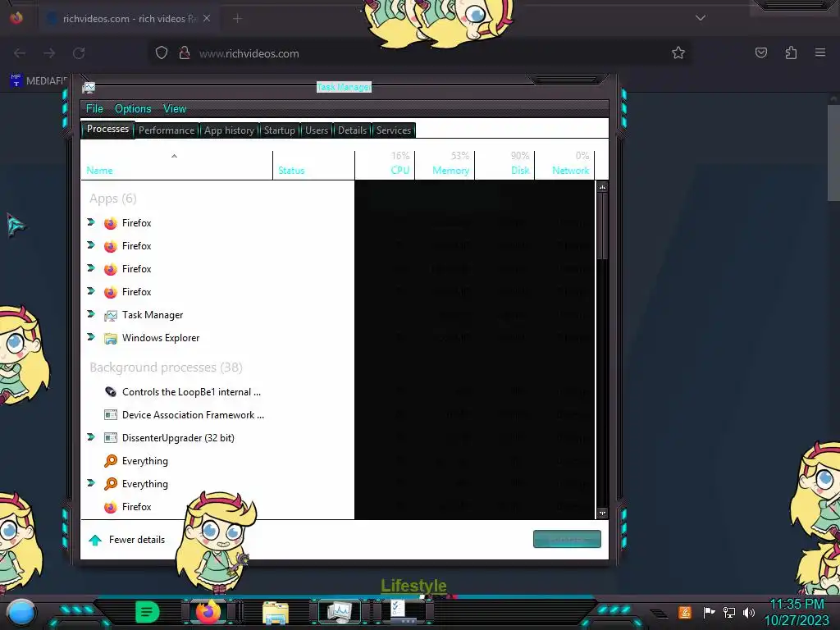Switch to the Details tab
The width and height of the screenshot is (840, 630).
click(x=352, y=130)
